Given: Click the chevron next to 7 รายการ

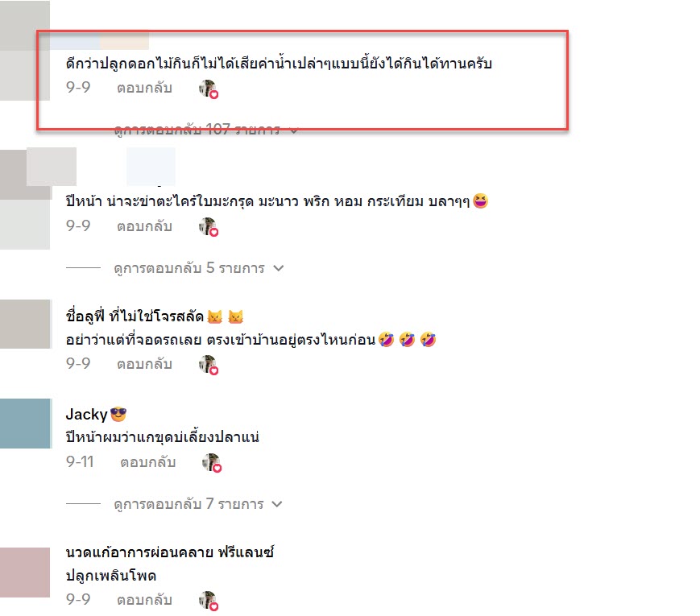Looking at the screenshot, I should 277,504.
